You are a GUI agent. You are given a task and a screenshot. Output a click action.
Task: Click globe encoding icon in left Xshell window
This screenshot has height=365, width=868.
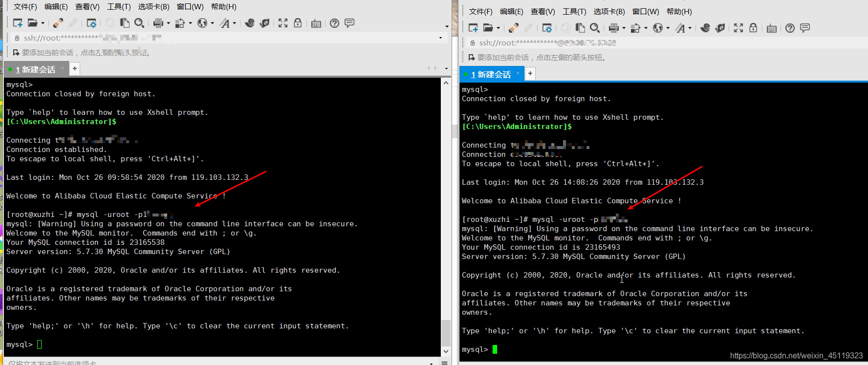(x=202, y=23)
